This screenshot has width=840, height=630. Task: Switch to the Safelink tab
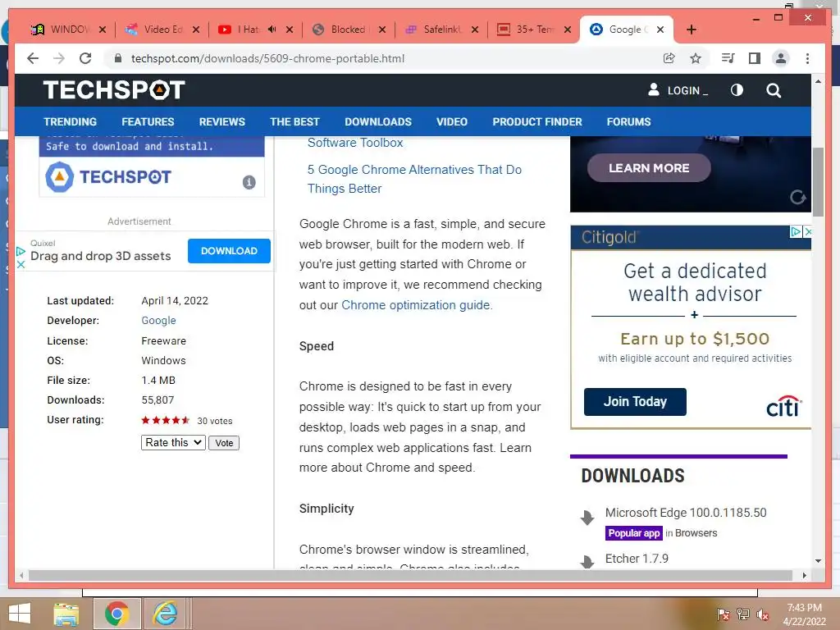coord(441,30)
